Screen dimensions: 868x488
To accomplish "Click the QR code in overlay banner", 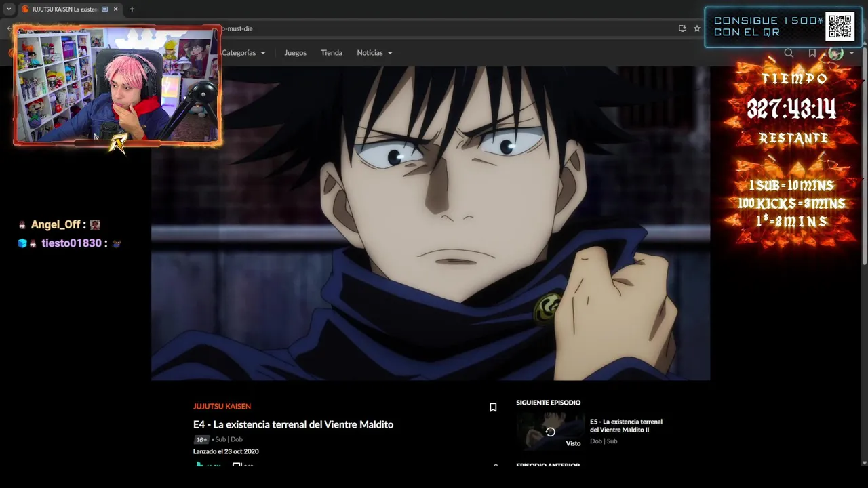I will tap(840, 27).
